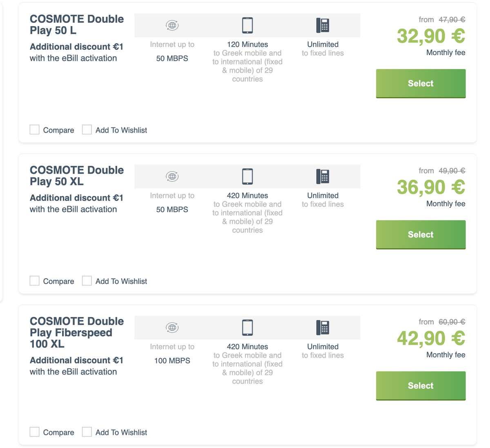Screen dimensions: 490x448
Task: Click internet globe icon for Fiberspeed 100 XL
Action: click(x=172, y=328)
